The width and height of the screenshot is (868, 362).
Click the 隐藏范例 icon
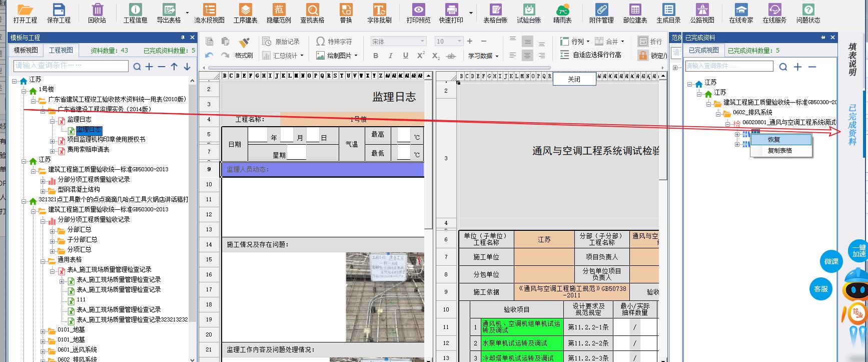(279, 14)
